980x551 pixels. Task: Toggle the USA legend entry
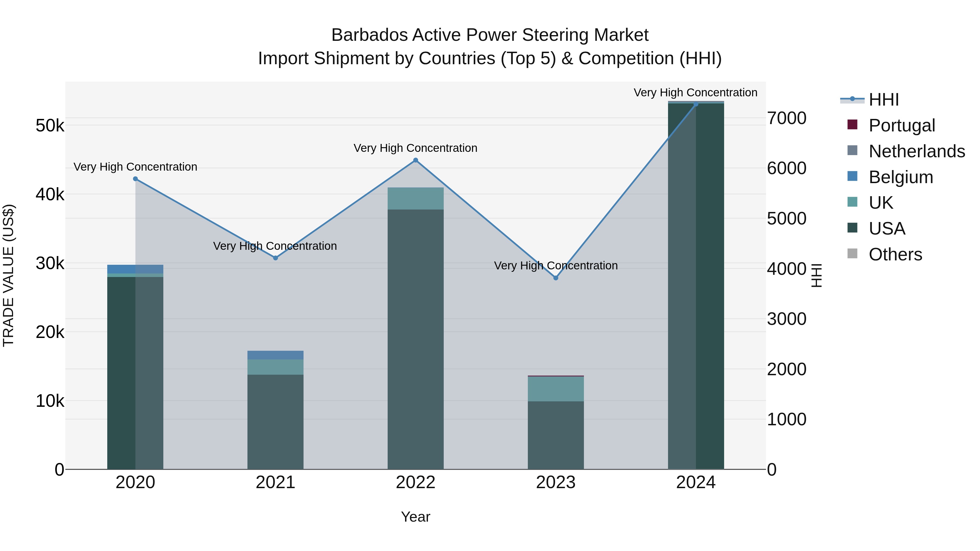pyautogui.click(x=876, y=228)
